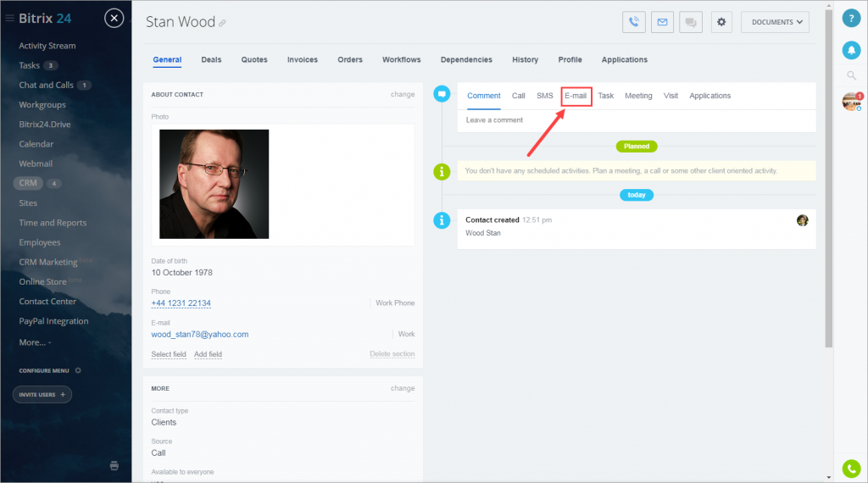Select the Visit activity tab
The width and height of the screenshot is (868, 483).
[670, 96]
